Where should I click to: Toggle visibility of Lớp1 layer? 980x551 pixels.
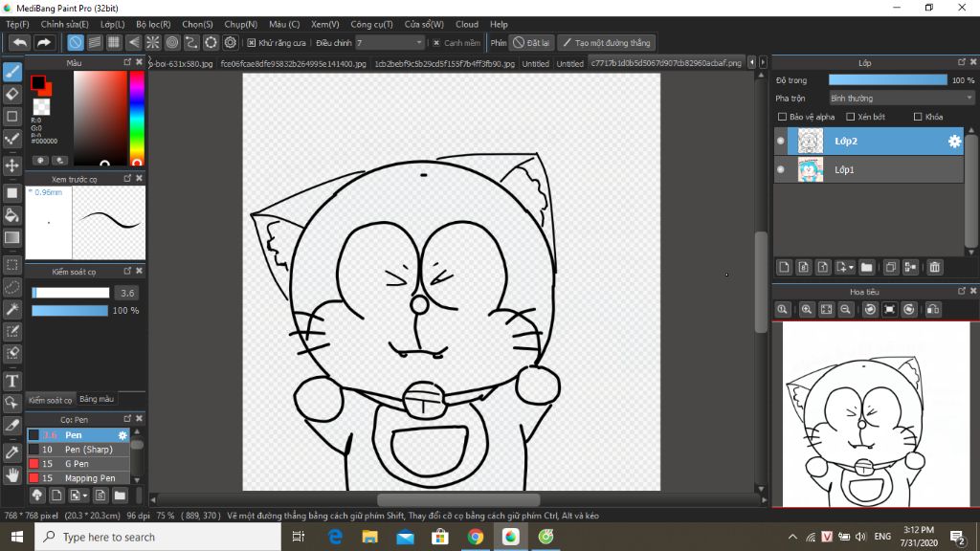[x=781, y=169]
